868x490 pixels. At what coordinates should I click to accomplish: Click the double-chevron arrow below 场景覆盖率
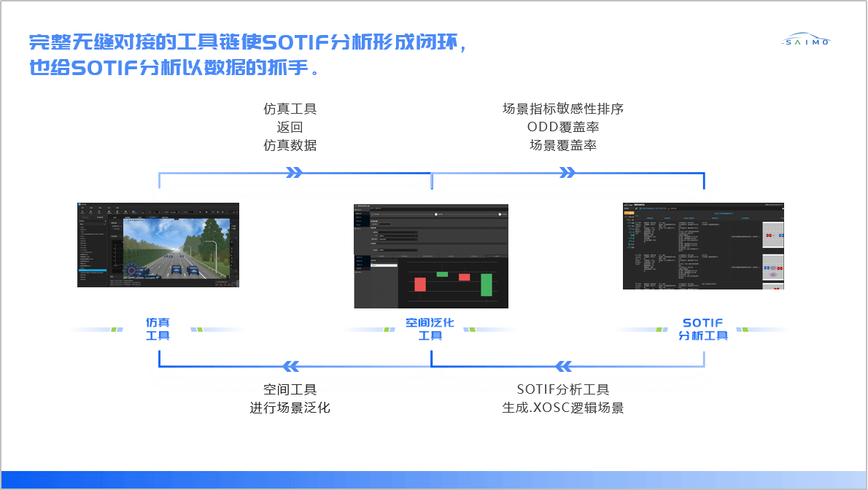[x=567, y=173]
